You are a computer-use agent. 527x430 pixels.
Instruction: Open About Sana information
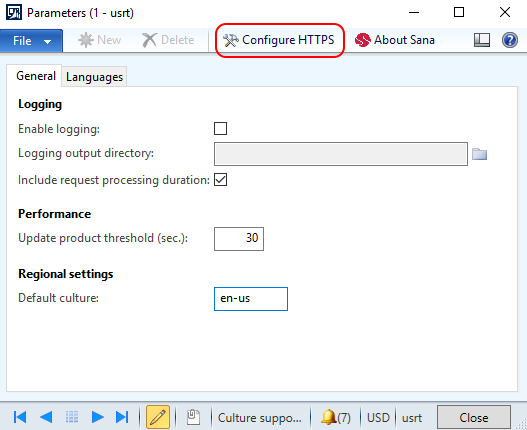(395, 40)
